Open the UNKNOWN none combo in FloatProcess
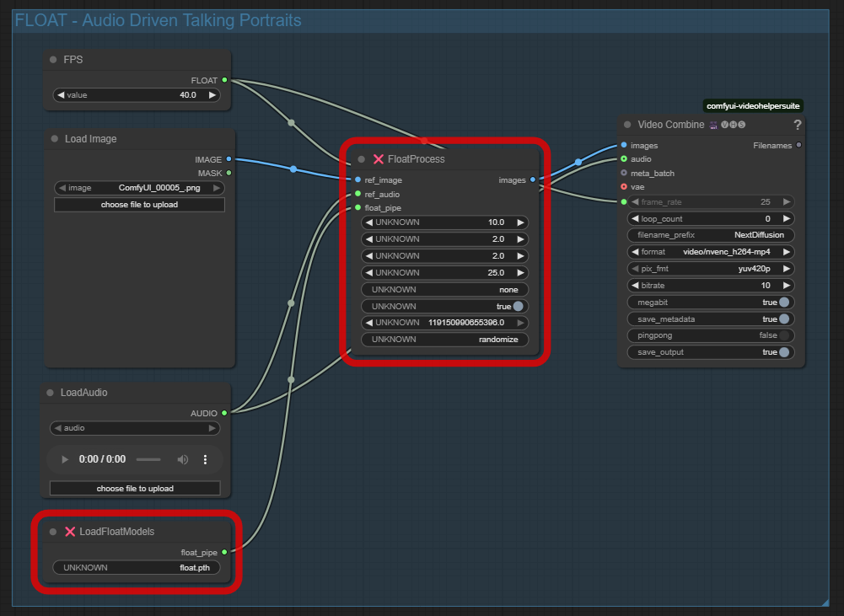Image resolution: width=844 pixels, height=616 pixels. [x=444, y=289]
